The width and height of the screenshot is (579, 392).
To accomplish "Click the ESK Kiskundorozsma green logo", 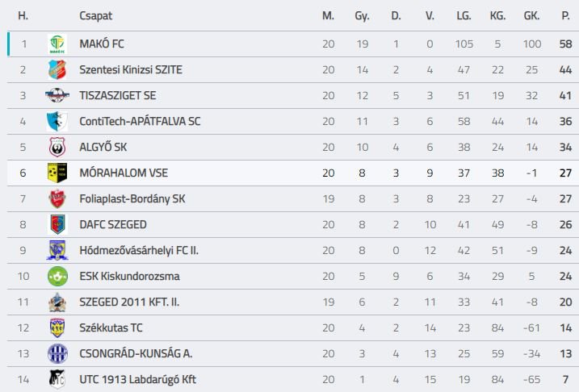I will (57, 276).
